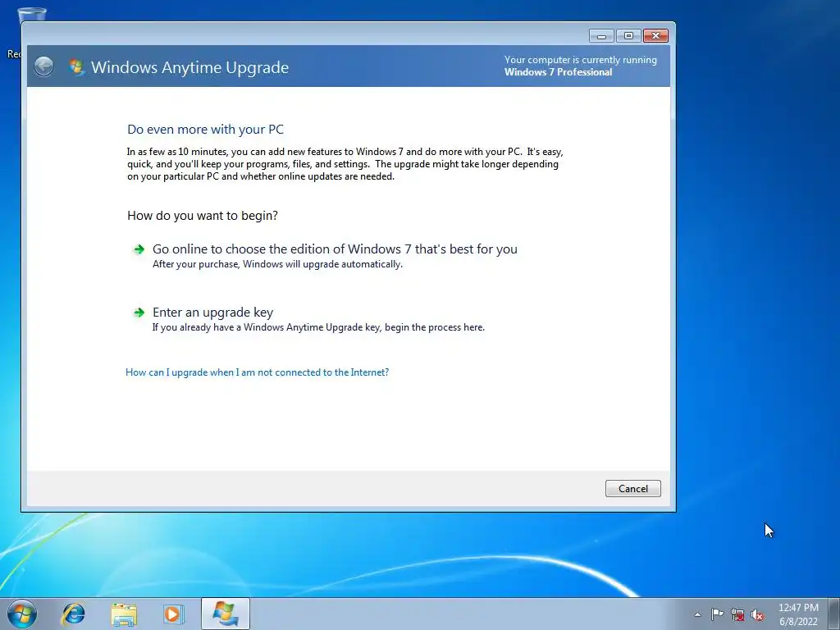
Task: Open the Start menu orb
Action: click(22, 614)
